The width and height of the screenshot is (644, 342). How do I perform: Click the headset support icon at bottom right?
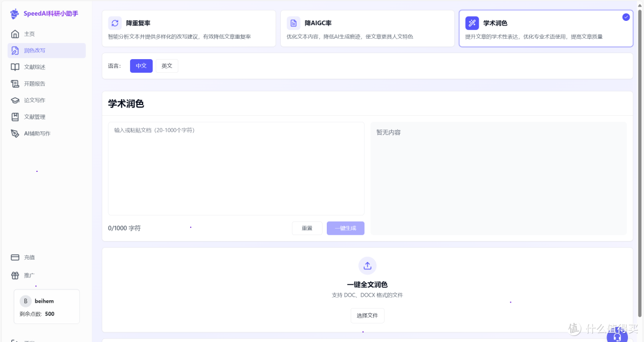pos(617,337)
